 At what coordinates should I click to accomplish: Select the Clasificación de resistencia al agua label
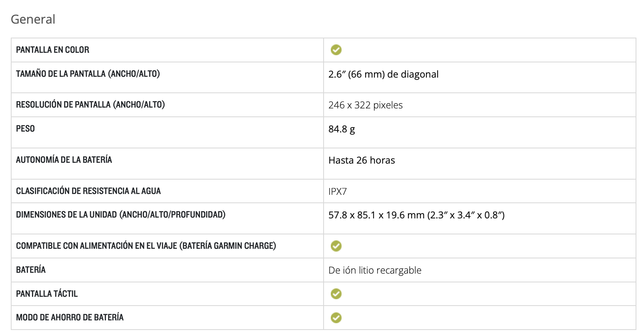pos(88,191)
